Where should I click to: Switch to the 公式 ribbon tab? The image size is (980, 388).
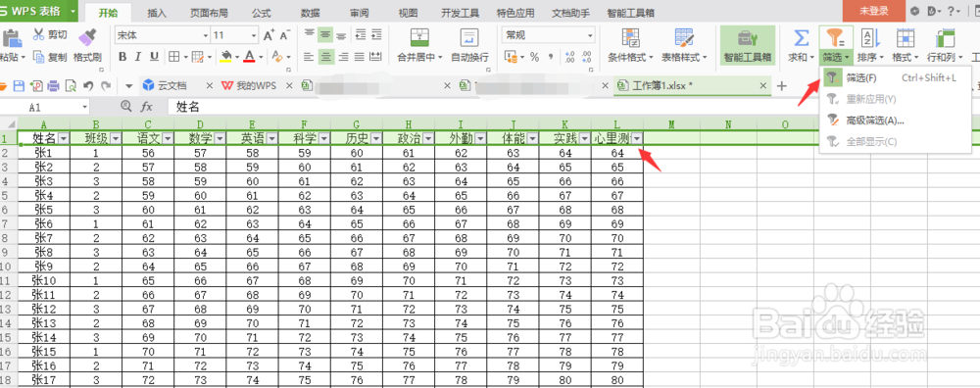coord(262,12)
